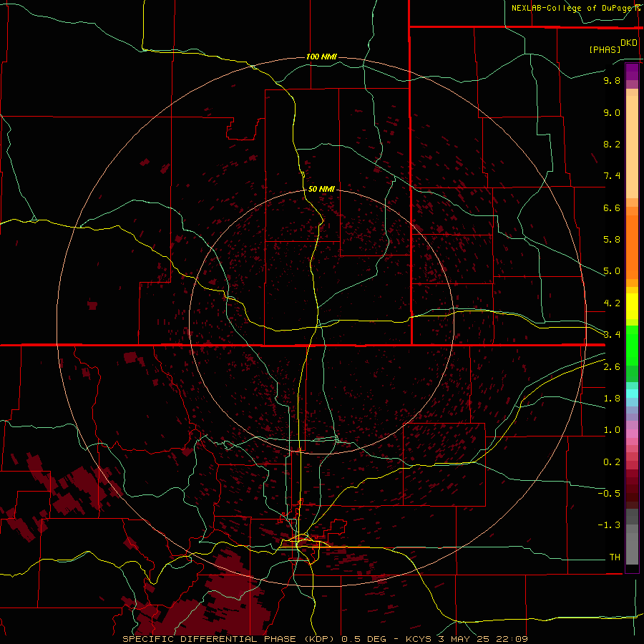Click the [PHAS] units label

pyautogui.click(x=605, y=49)
